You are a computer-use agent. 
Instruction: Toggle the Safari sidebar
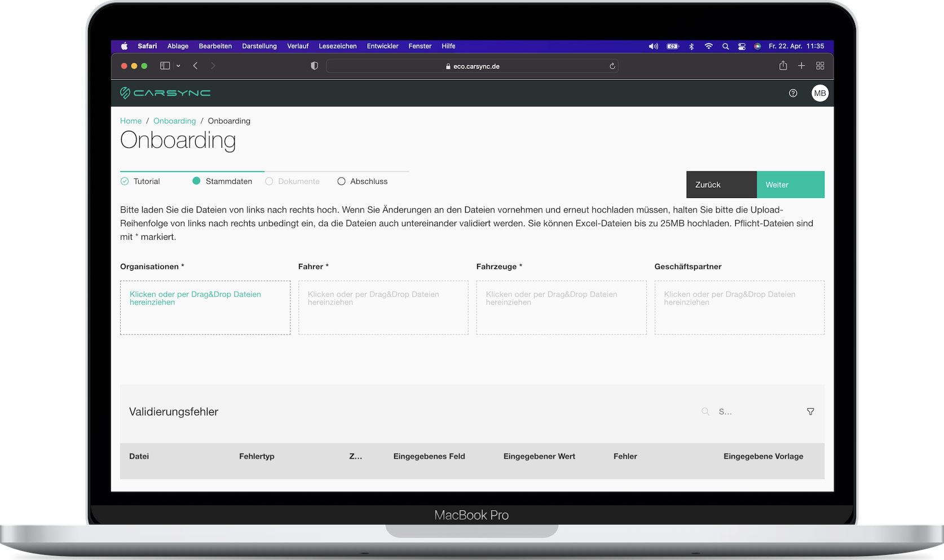click(165, 66)
